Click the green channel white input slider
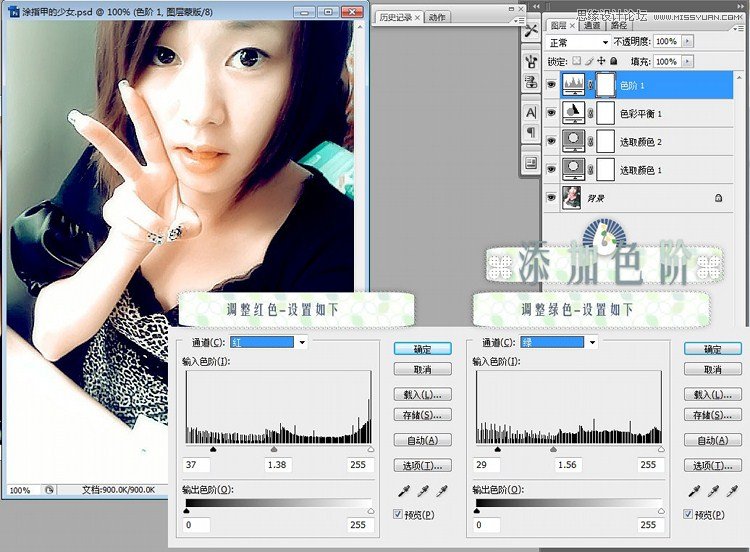 [x=661, y=450]
